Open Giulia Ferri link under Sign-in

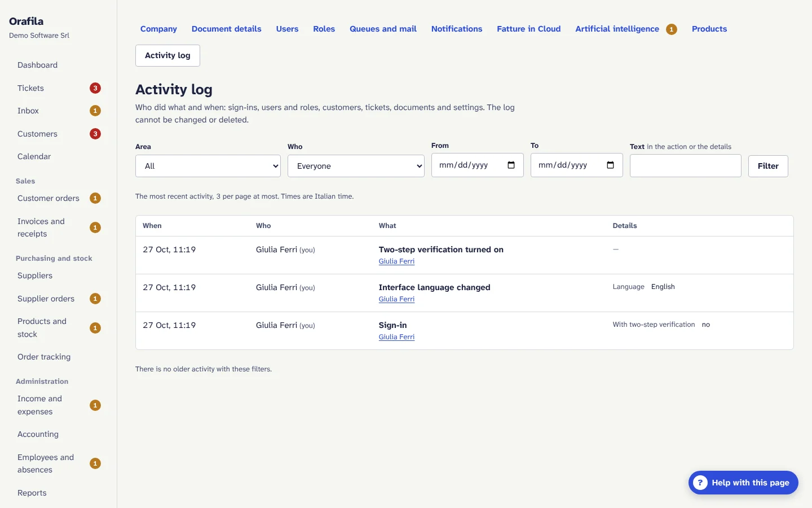[396, 337]
